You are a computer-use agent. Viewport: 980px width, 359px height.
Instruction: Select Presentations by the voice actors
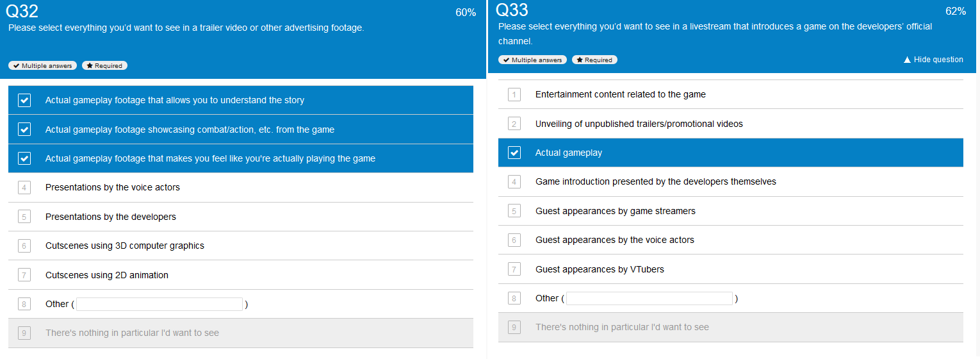click(x=241, y=187)
